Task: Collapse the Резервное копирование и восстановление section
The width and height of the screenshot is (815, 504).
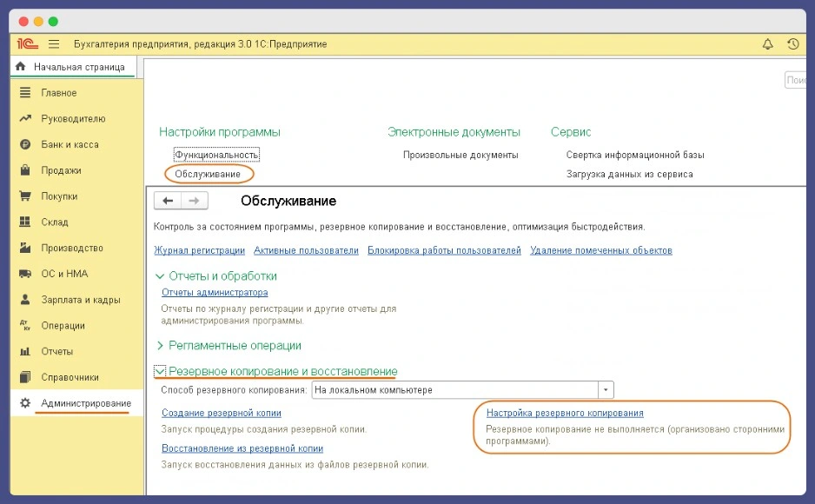Action: pos(160,371)
